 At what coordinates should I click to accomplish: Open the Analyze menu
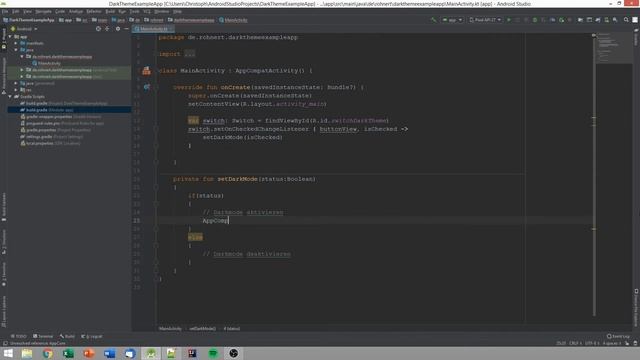click(x=76, y=11)
